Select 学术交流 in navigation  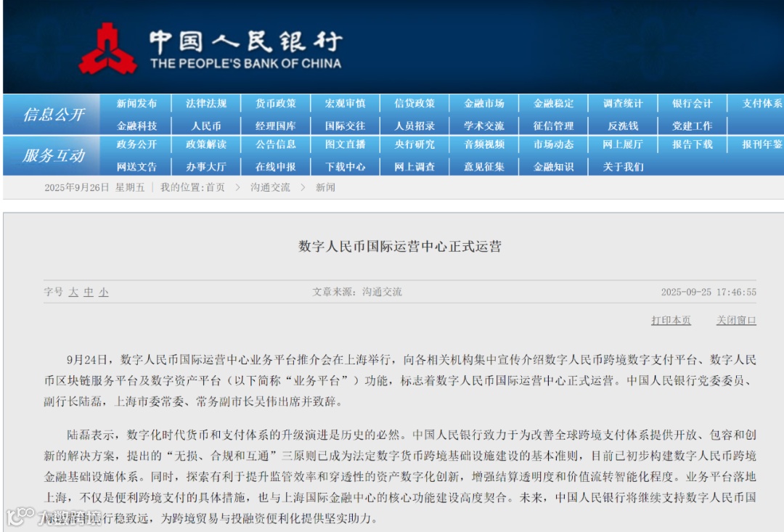(x=484, y=126)
